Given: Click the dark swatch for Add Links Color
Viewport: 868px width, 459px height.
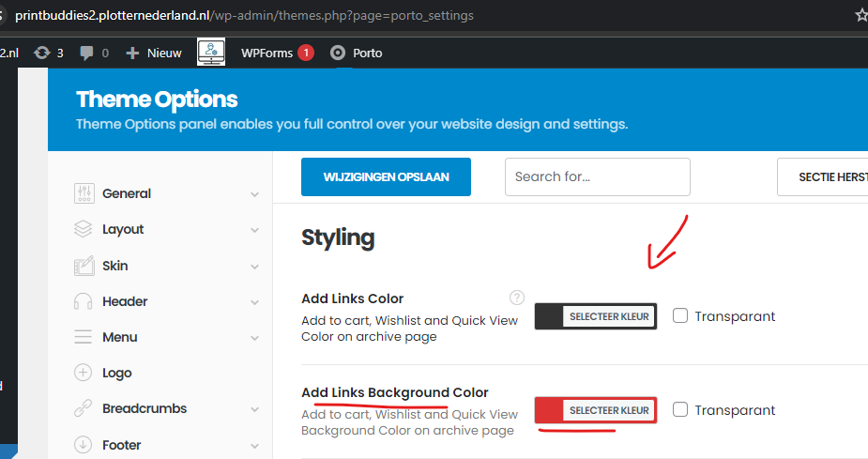Looking at the screenshot, I should [x=549, y=316].
